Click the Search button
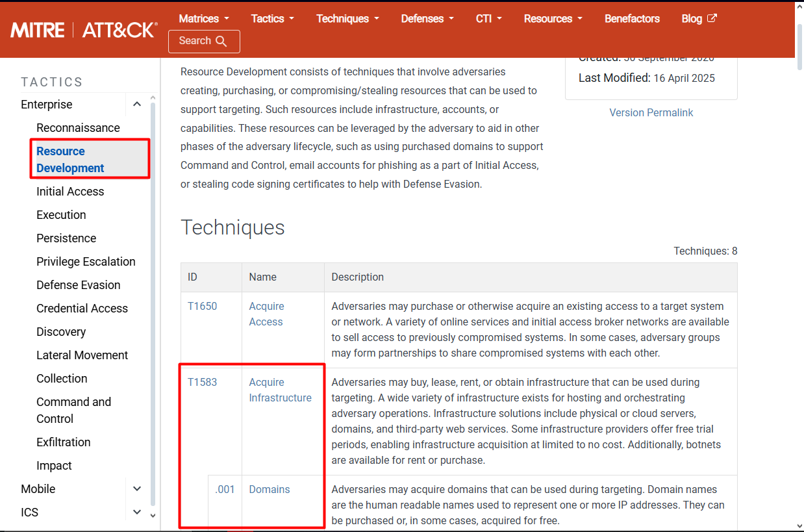The width and height of the screenshot is (804, 532). (x=204, y=41)
